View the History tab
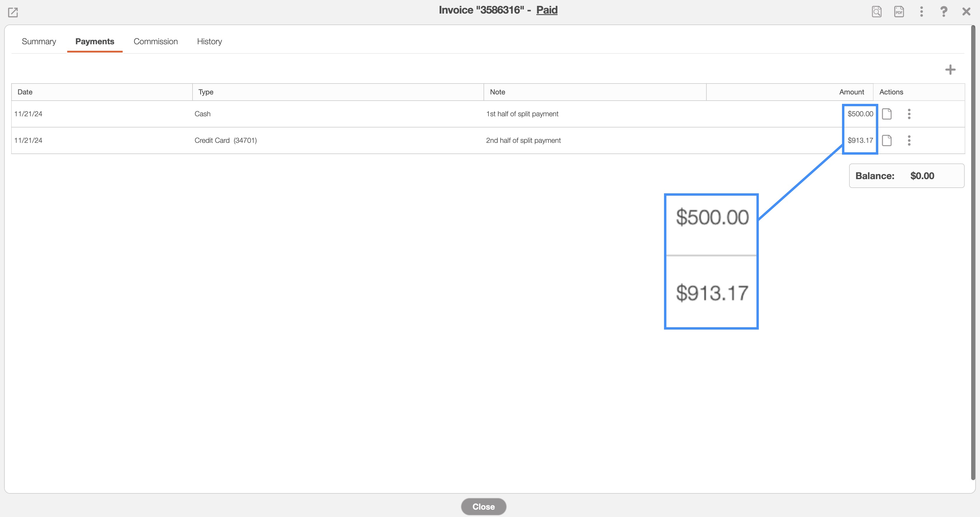Viewport: 980px width, 517px height. [x=209, y=42]
